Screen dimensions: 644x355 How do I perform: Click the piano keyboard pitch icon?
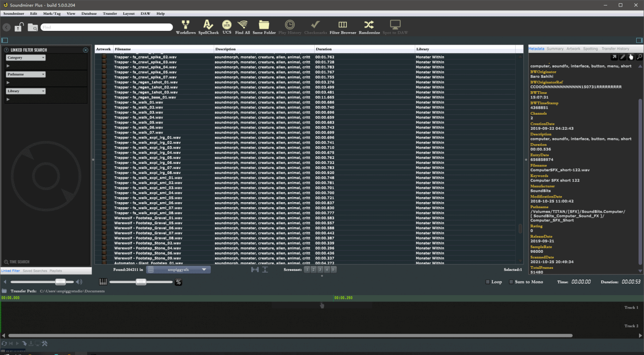point(103,282)
